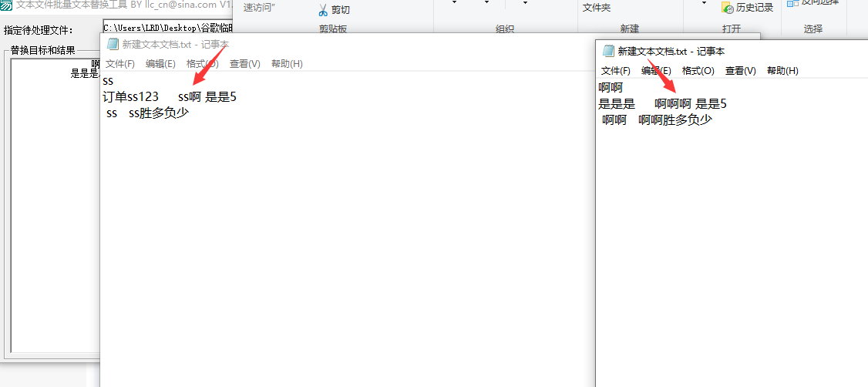Open 查看(V) menu in the right Notepad
This screenshot has height=387, width=868.
coord(740,71)
